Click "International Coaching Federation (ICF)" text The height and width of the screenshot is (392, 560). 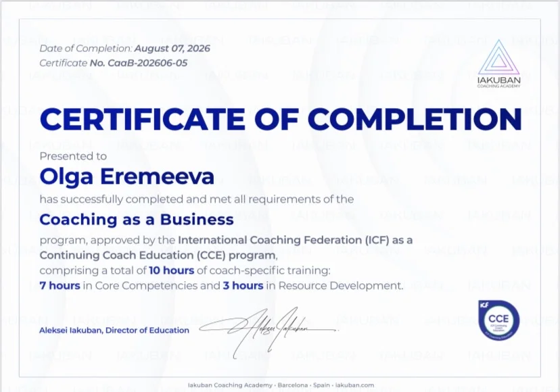pos(283,240)
